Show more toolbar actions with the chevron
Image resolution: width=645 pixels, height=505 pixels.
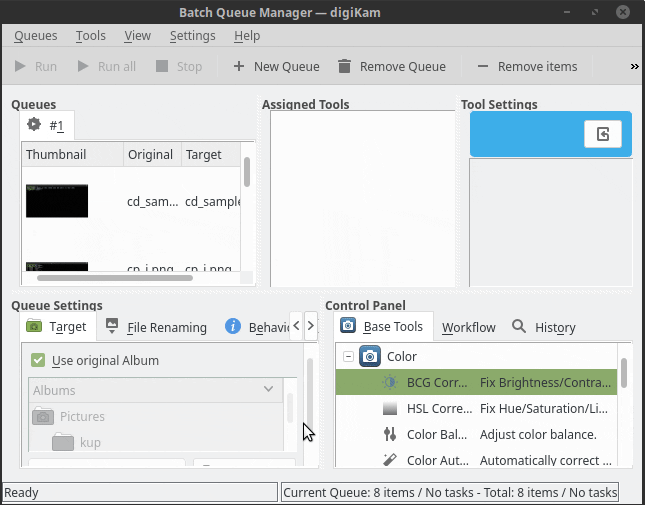tap(635, 66)
